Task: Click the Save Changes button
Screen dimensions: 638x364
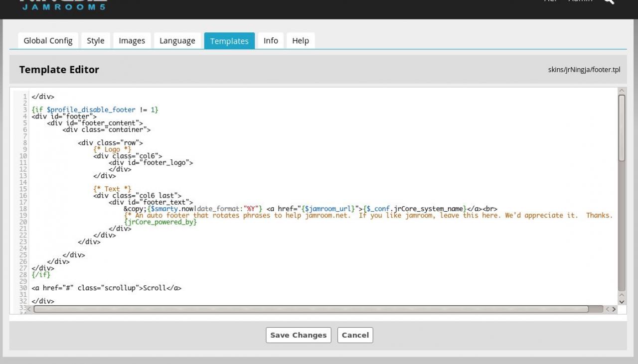Action: pyautogui.click(x=298, y=335)
